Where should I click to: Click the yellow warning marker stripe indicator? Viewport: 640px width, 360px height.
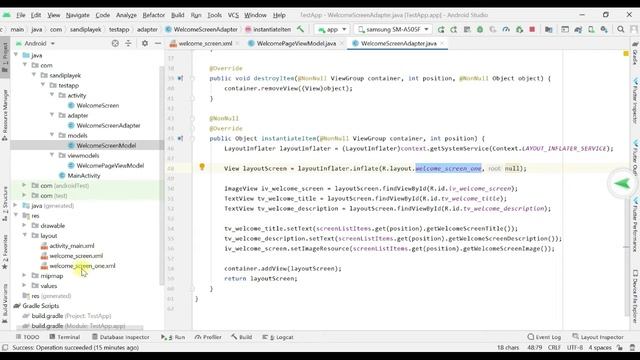coord(626,53)
